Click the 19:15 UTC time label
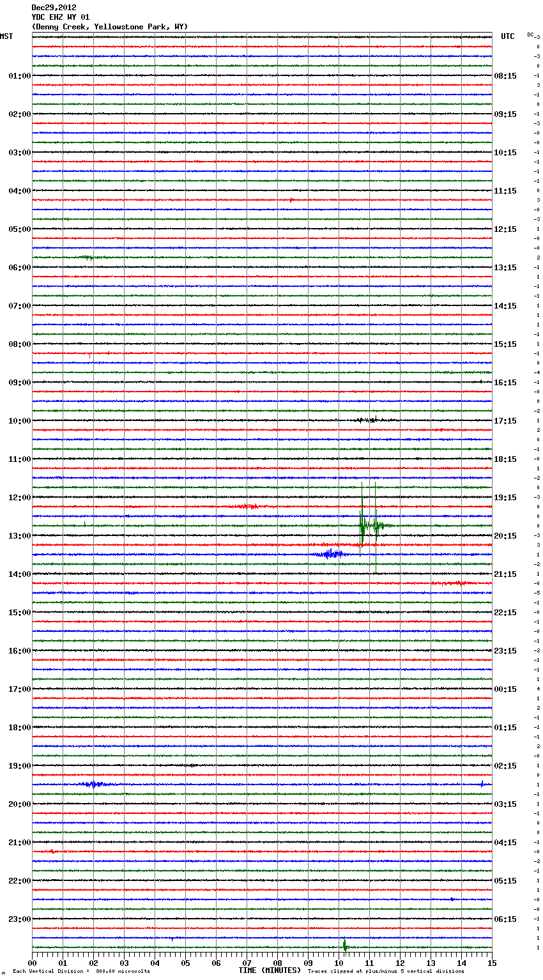543x980 pixels. [505, 498]
